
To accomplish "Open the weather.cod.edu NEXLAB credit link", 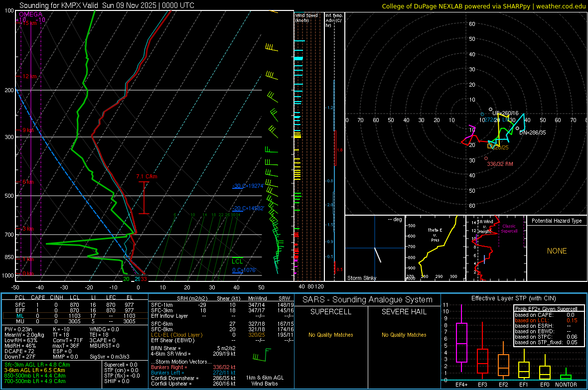I will 484,6.
